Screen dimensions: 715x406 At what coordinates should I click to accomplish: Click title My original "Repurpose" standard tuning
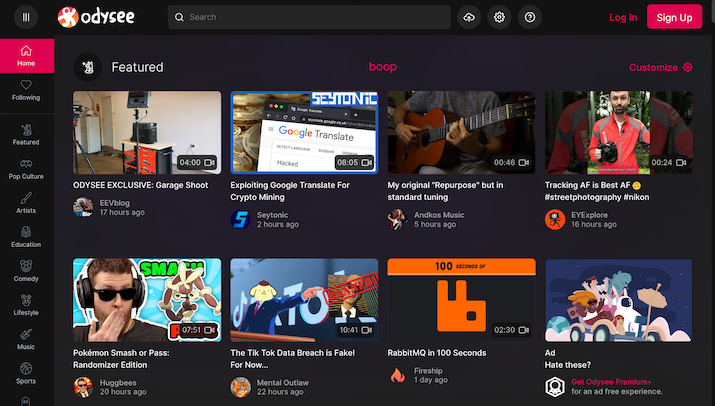click(446, 191)
